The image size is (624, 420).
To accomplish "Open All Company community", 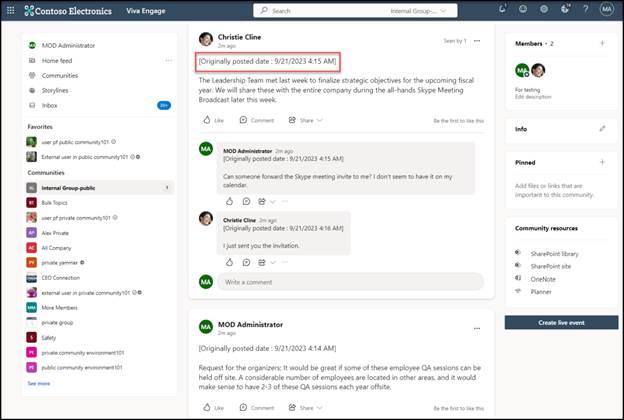I will pos(57,248).
